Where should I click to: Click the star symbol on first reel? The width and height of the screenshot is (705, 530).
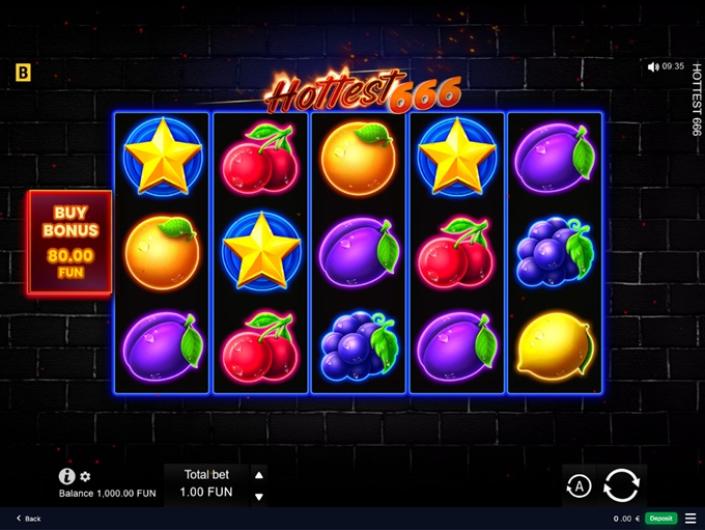[x=163, y=156]
